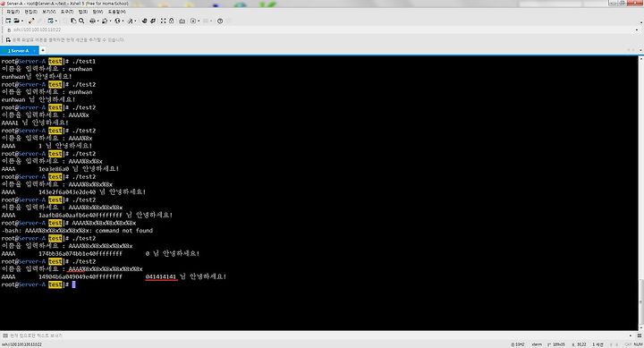644x348 pixels.
Task: Click the 1ea3e86a0 output value
Action: click(x=54, y=168)
